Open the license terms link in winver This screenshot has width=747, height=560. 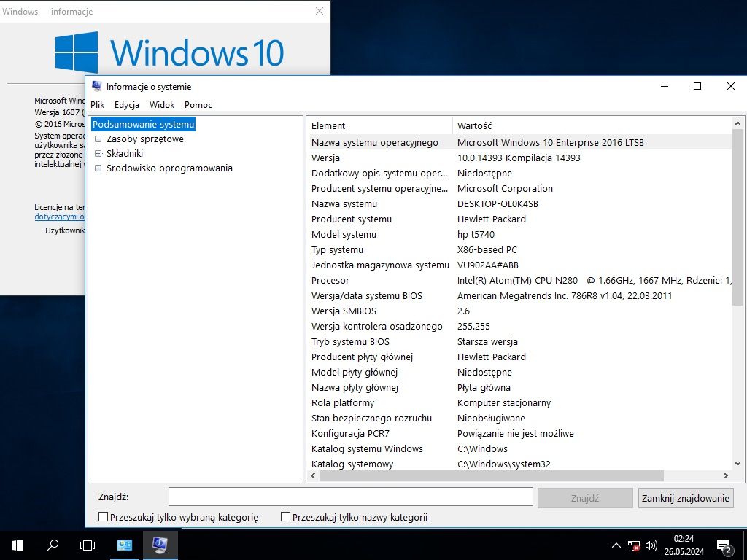60,217
